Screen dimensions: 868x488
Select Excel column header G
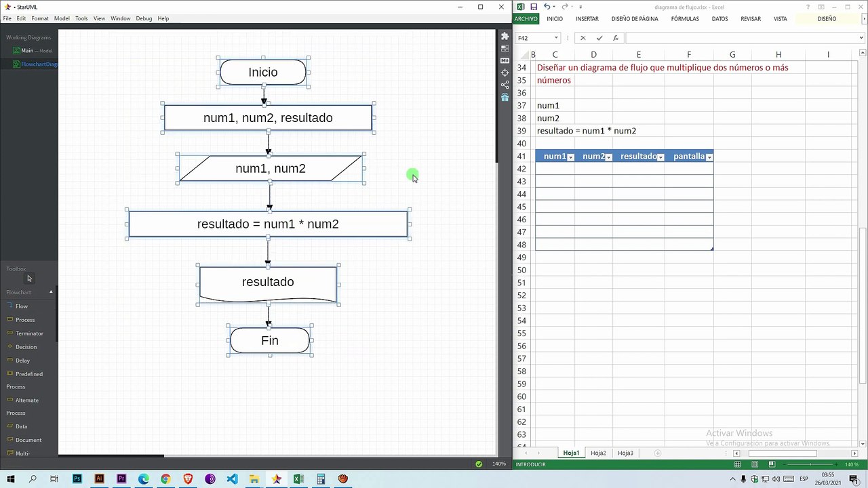pyautogui.click(x=732, y=54)
